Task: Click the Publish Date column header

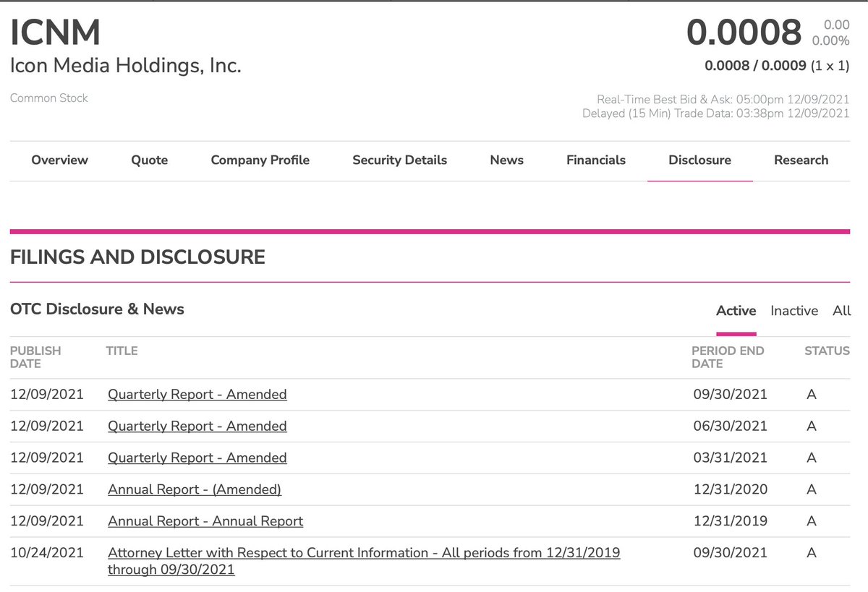Action: (x=35, y=357)
